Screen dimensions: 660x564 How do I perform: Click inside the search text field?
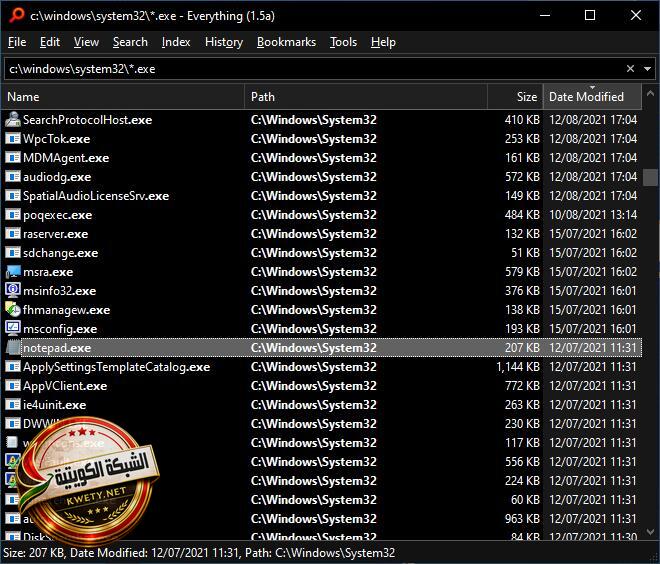pos(300,69)
